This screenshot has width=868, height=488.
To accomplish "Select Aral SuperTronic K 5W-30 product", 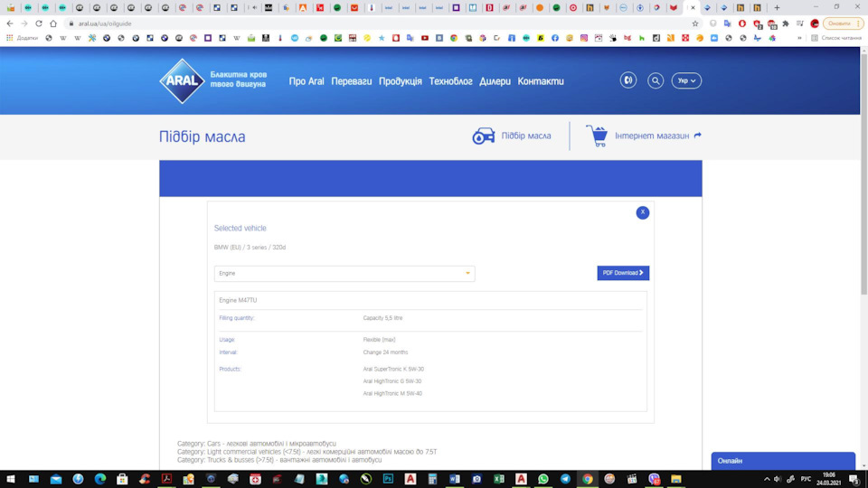I will tap(393, 369).
